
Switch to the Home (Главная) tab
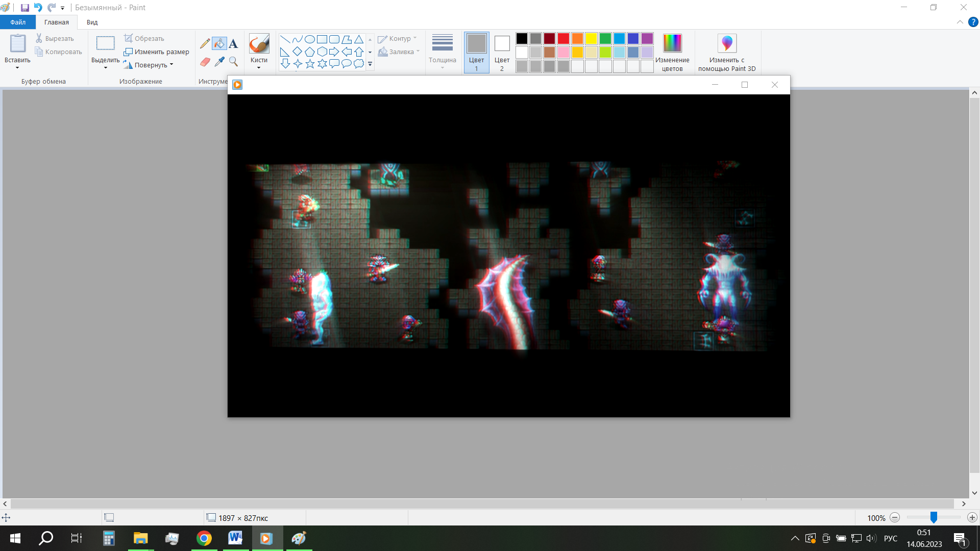[56, 22]
